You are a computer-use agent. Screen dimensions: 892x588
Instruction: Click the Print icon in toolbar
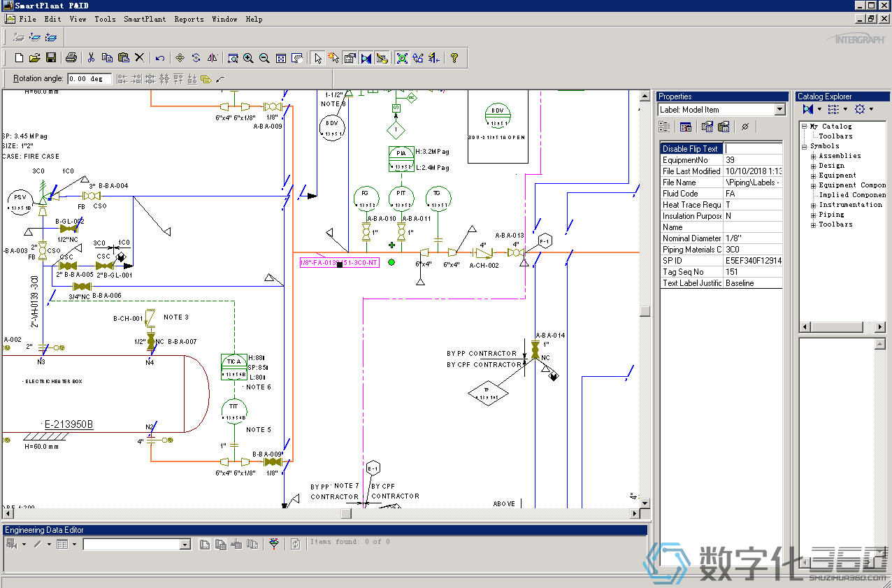(71, 58)
